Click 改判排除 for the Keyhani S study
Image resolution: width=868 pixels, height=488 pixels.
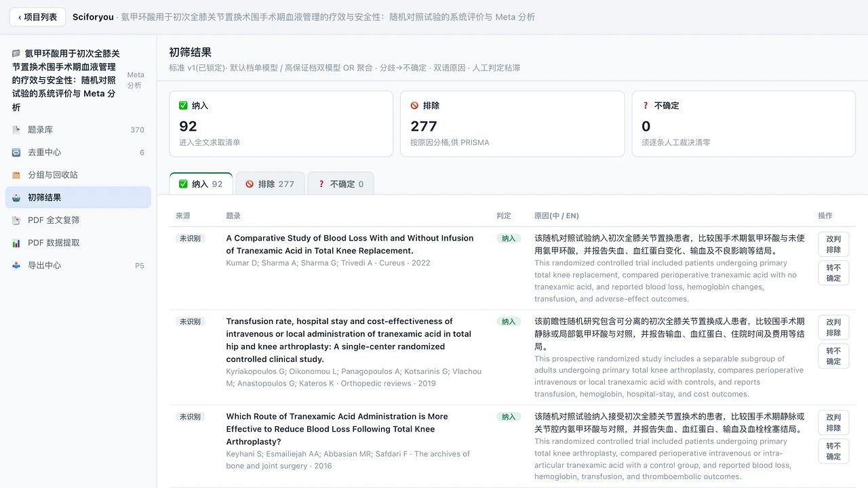point(833,423)
